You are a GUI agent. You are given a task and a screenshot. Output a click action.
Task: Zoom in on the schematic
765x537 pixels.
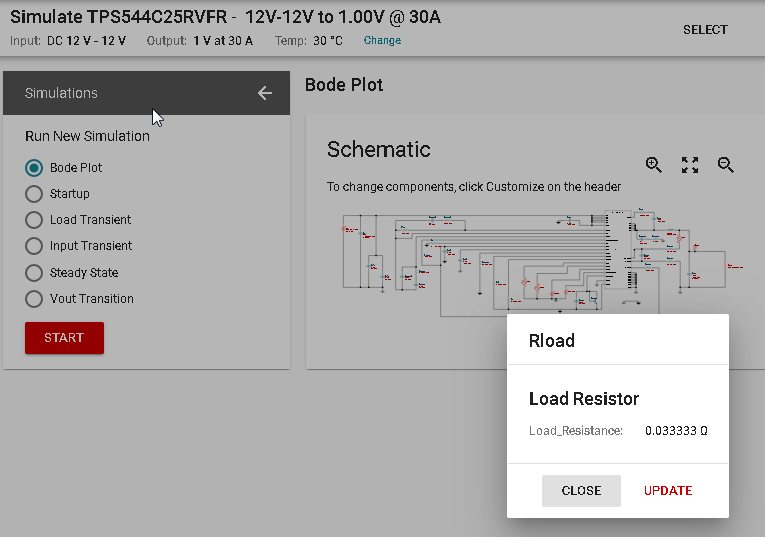click(x=653, y=165)
